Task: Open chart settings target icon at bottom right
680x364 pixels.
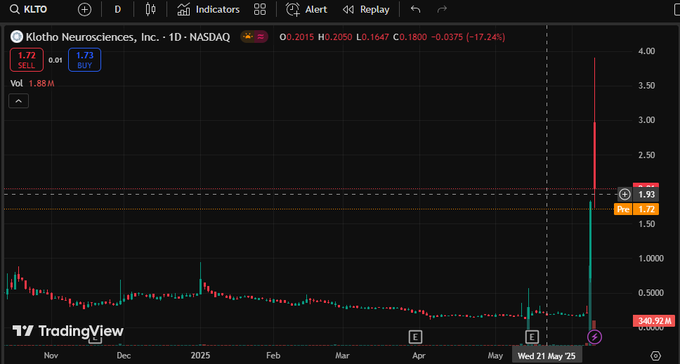Action: click(656, 356)
